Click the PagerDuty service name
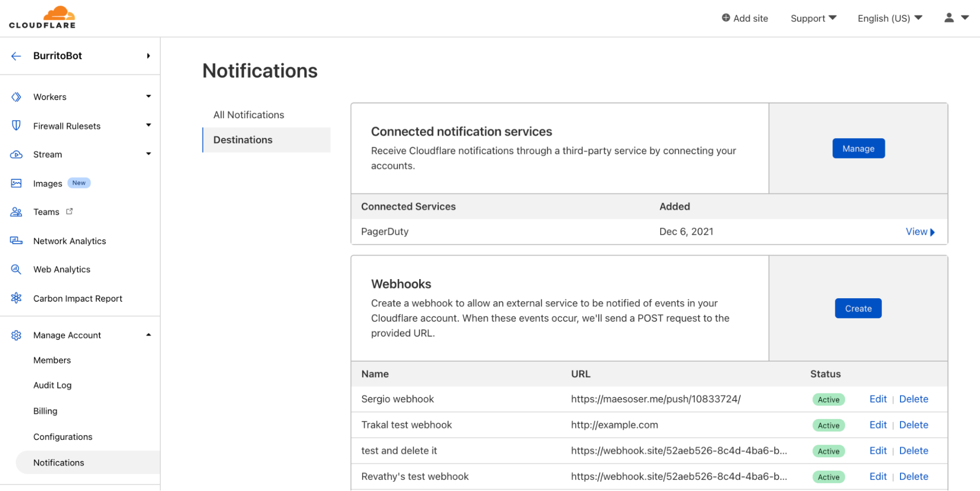980x491 pixels. pyautogui.click(x=385, y=232)
